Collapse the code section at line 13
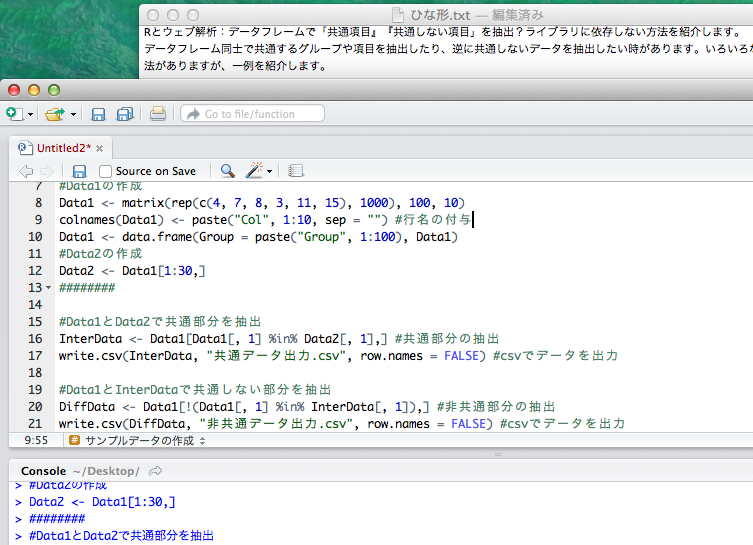The height and width of the screenshot is (545, 753). pos(49,288)
